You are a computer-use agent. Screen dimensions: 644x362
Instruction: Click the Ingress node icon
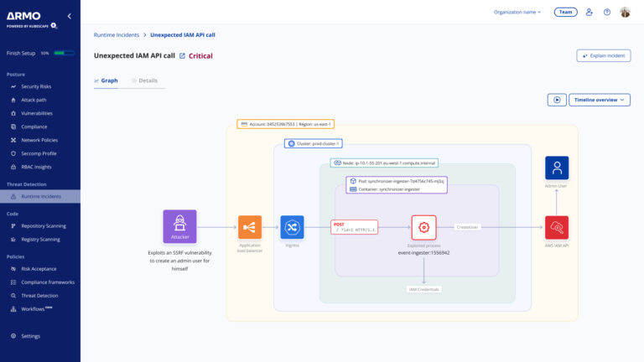coord(292,227)
